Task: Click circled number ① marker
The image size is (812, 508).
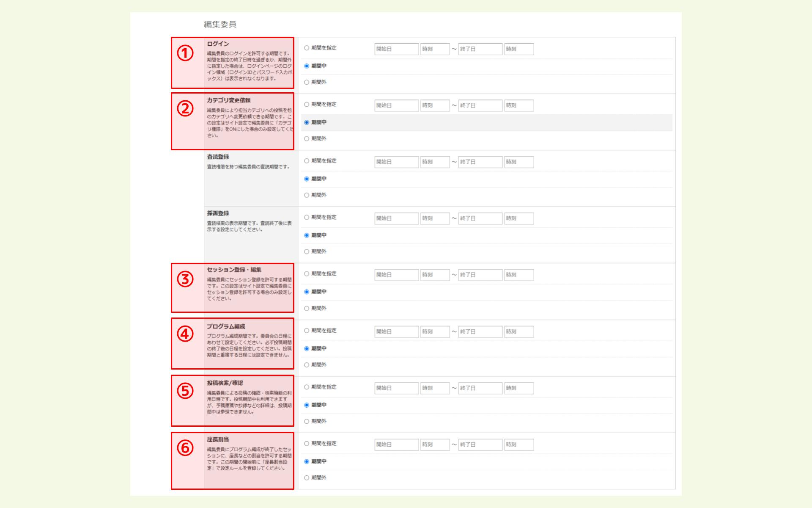Action: pos(185,53)
